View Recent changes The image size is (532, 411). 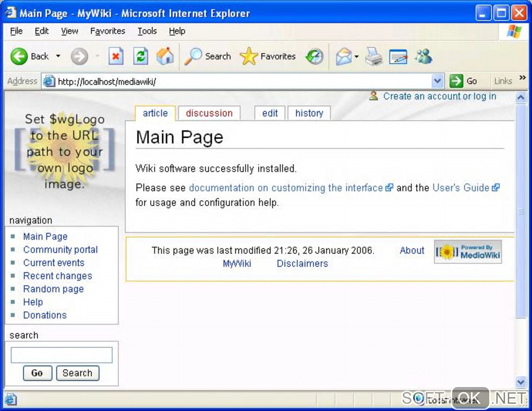(x=58, y=276)
